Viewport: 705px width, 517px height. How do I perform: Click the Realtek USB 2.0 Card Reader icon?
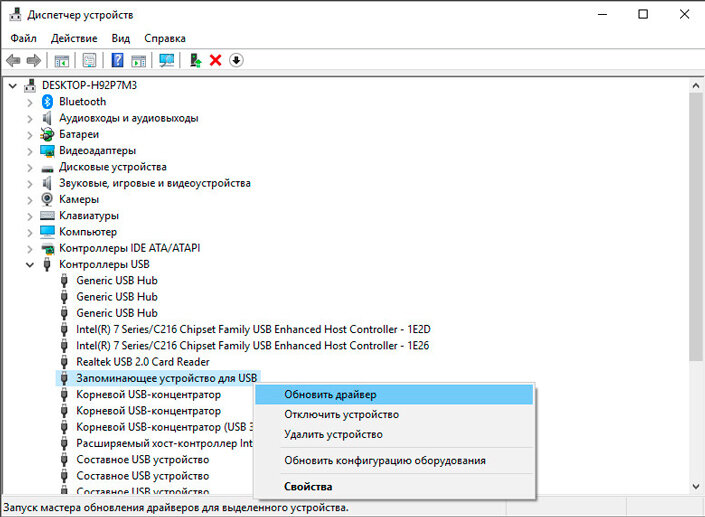coord(64,362)
